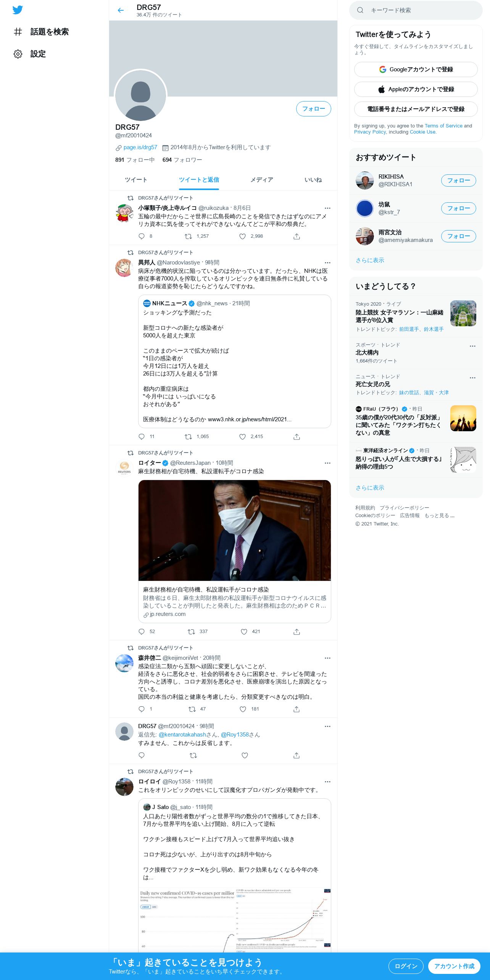
Task: Open the quoted NHKニュース tweet
Action: (234, 361)
